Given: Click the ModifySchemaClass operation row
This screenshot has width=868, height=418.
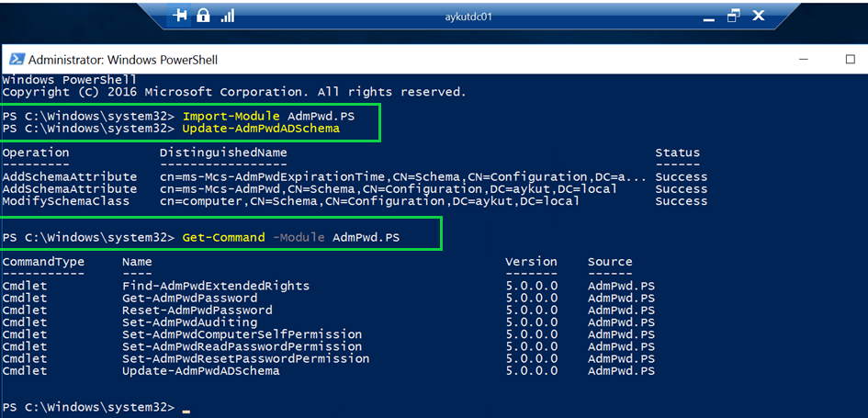Looking at the screenshot, I should 66,200.
